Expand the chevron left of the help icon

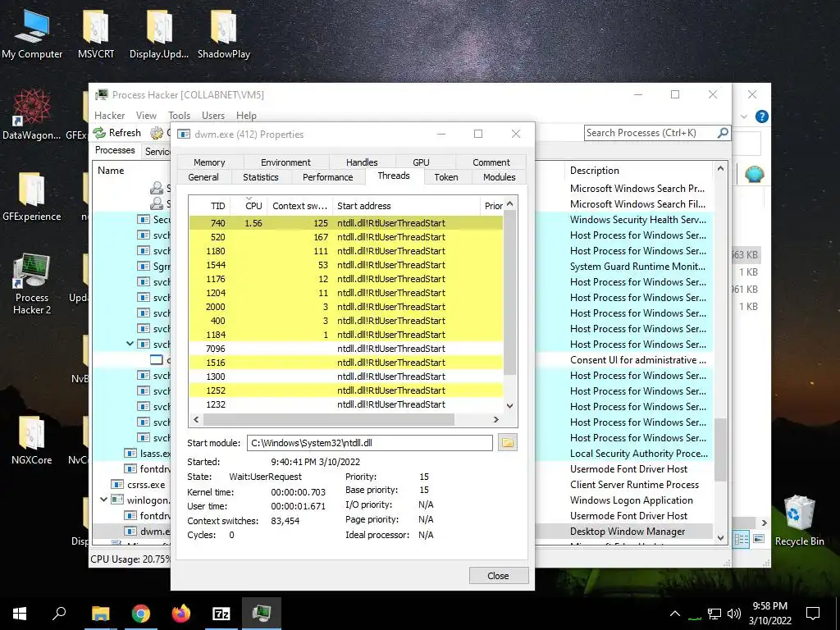pyautogui.click(x=743, y=116)
